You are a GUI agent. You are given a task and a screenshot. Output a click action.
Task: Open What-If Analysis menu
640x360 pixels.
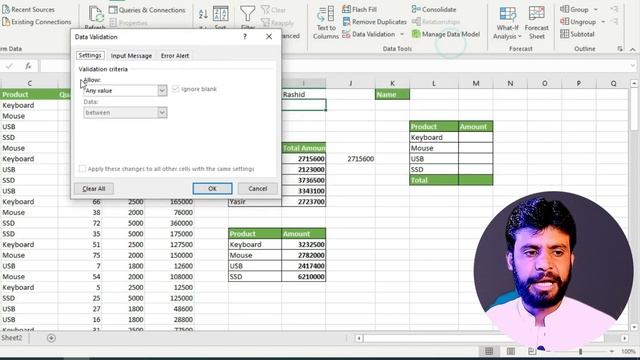tap(507, 23)
